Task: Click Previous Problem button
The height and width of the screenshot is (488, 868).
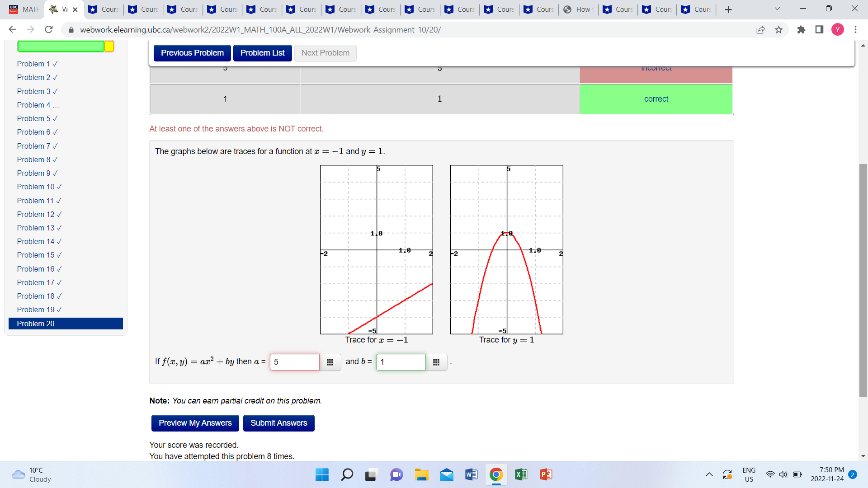Action: tap(192, 53)
